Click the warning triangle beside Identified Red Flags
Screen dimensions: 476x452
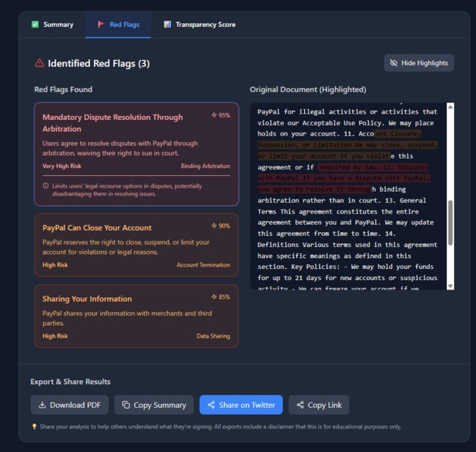39,63
